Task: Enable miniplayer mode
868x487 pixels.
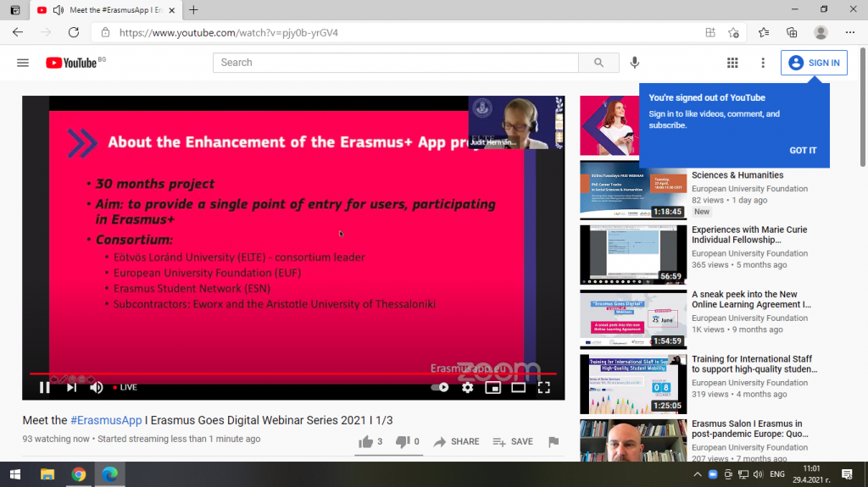Action: (492, 387)
